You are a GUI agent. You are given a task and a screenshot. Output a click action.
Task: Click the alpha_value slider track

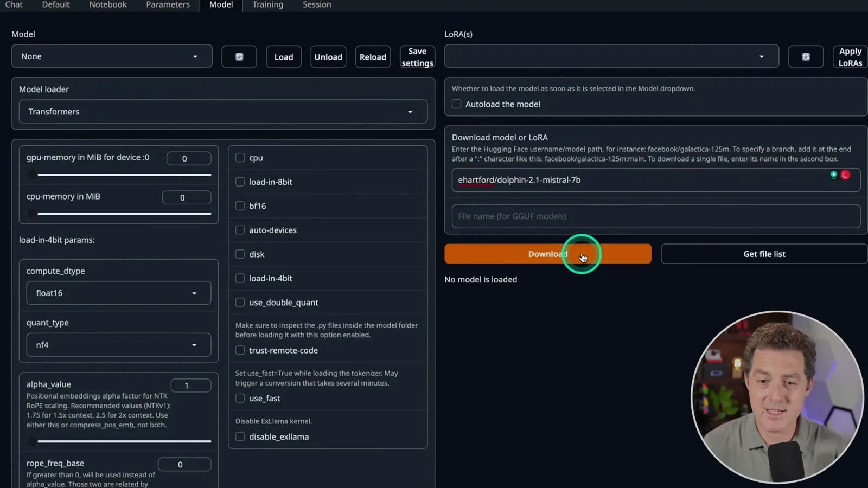point(119,441)
